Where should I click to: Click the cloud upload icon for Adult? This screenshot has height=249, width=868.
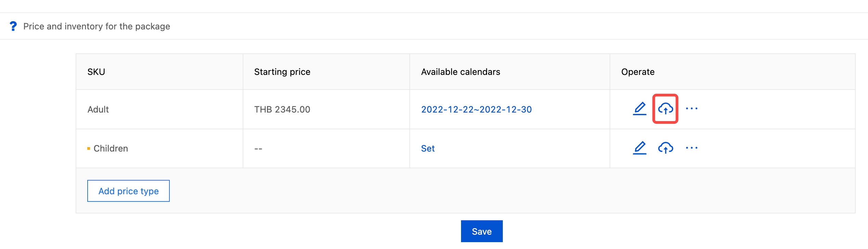(x=665, y=109)
